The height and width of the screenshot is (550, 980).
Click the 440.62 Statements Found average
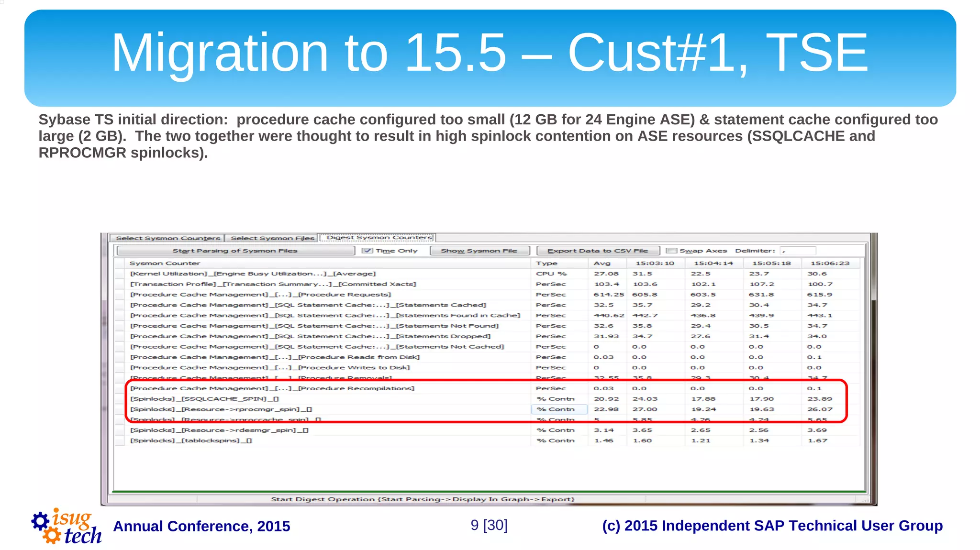pyautogui.click(x=609, y=316)
